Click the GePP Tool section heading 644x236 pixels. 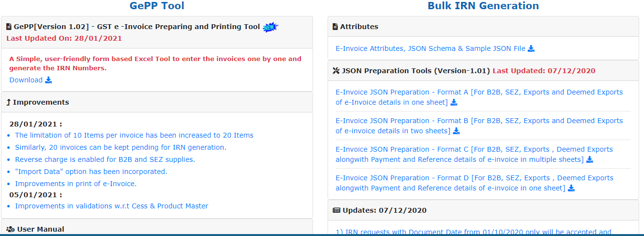pyautogui.click(x=157, y=6)
